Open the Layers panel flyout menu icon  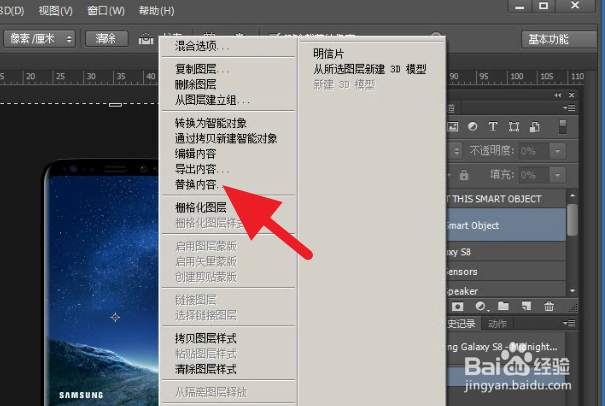click(x=569, y=108)
